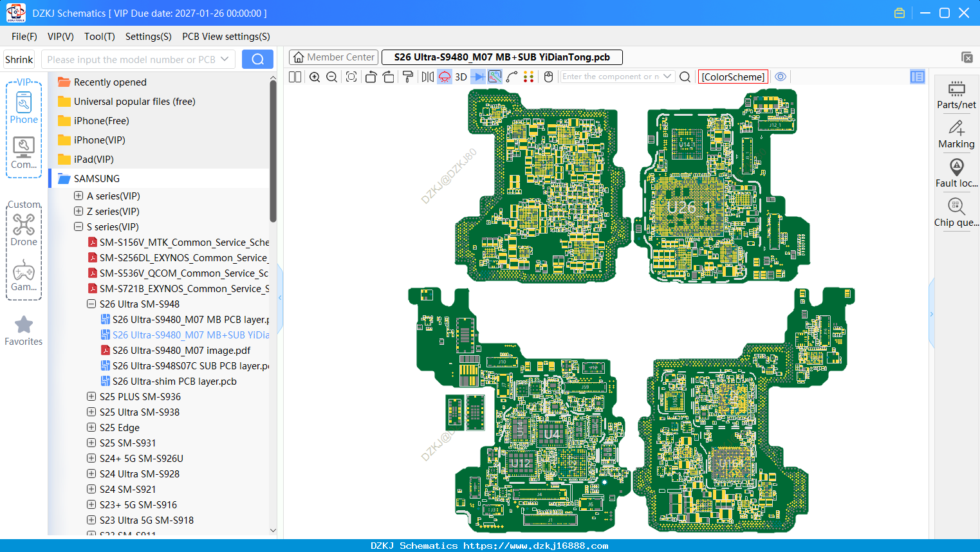
Task: Collapse the S26 Ultra SM-S948 node
Action: tap(91, 304)
